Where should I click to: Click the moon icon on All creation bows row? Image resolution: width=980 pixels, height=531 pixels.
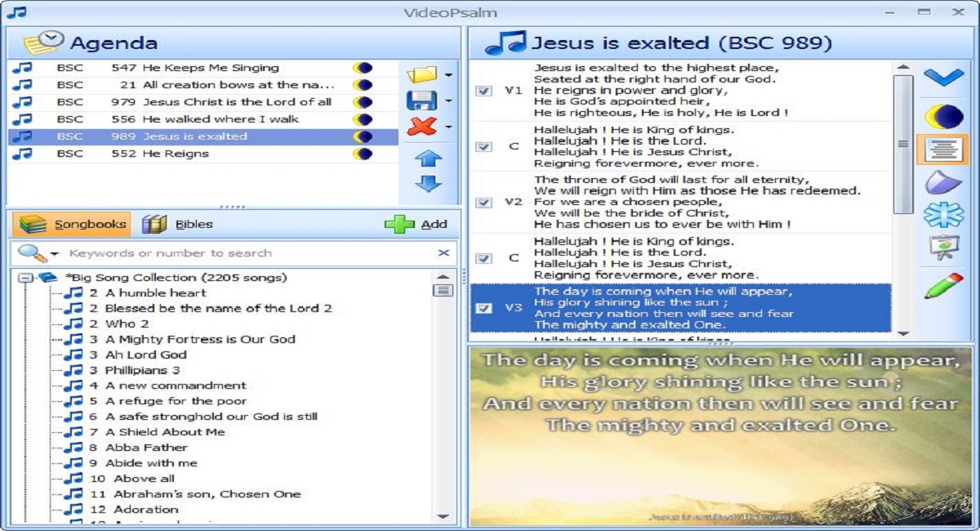[363, 85]
